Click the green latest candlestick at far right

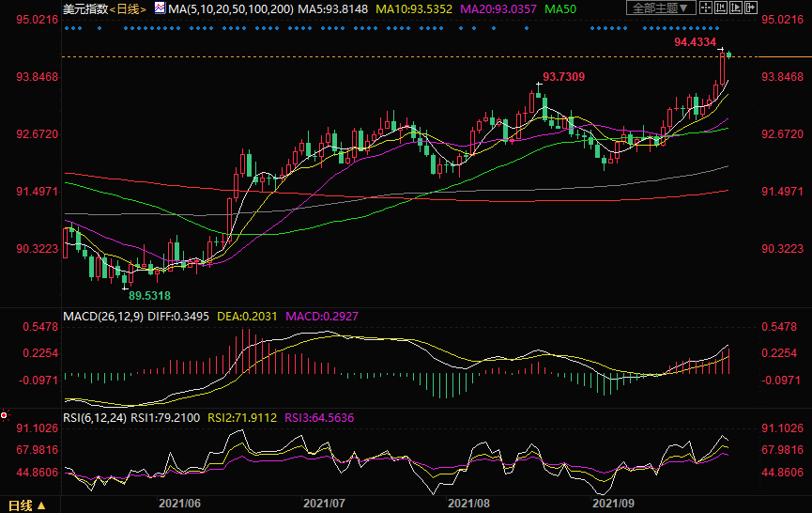tap(728, 55)
